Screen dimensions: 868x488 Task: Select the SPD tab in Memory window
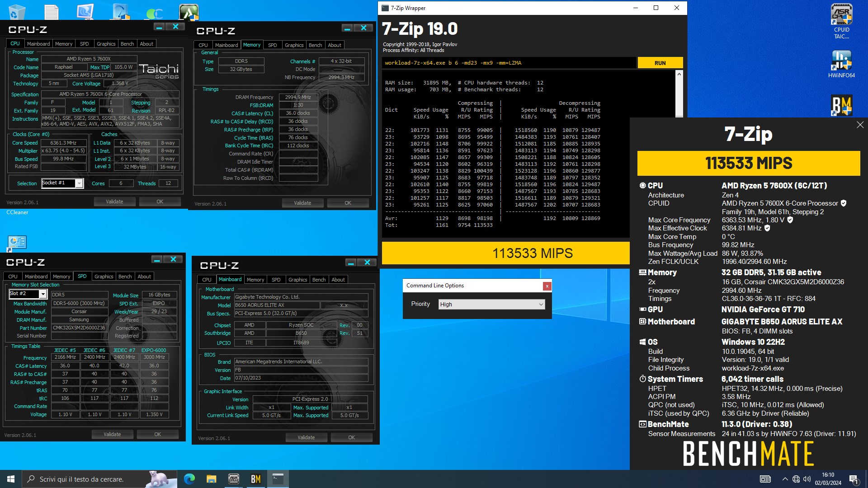(272, 45)
